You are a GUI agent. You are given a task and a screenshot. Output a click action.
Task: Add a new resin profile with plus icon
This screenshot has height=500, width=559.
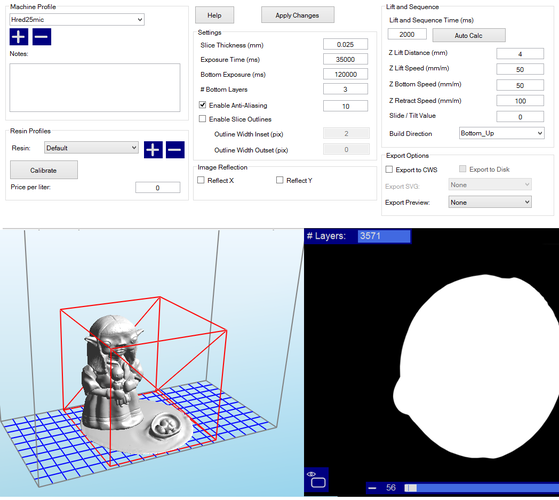pos(153,149)
